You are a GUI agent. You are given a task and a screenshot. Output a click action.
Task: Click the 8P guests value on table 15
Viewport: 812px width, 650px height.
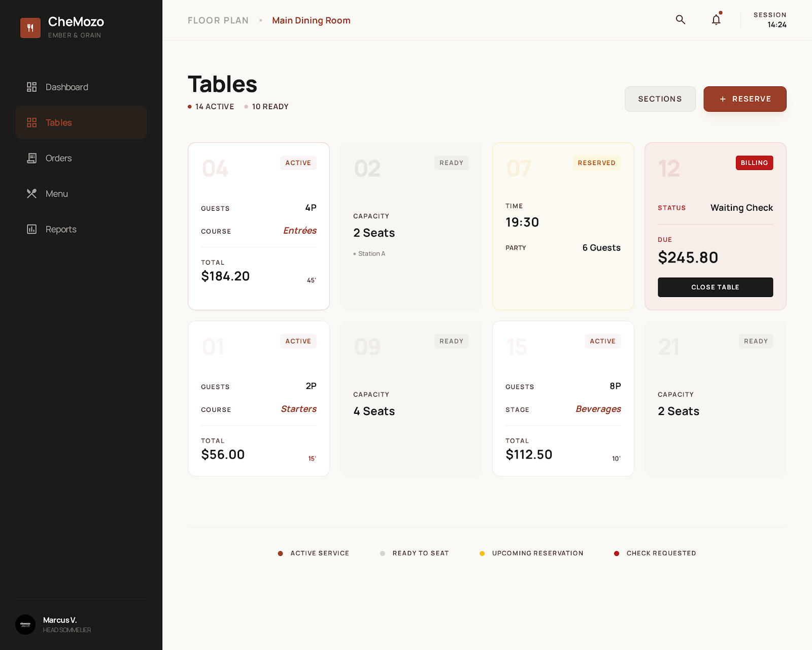point(615,386)
